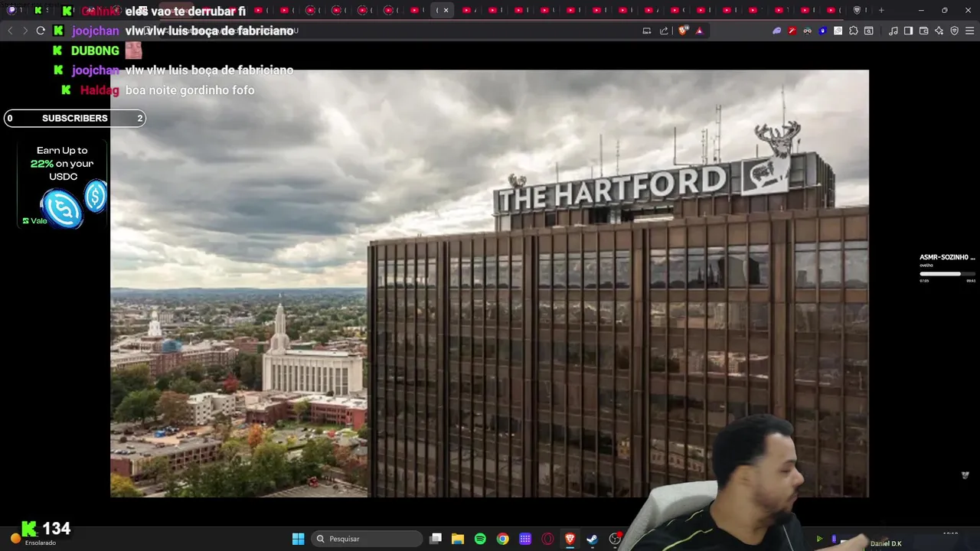
Task: Click the SUBSCRIBERS goal bar
Action: (74, 118)
